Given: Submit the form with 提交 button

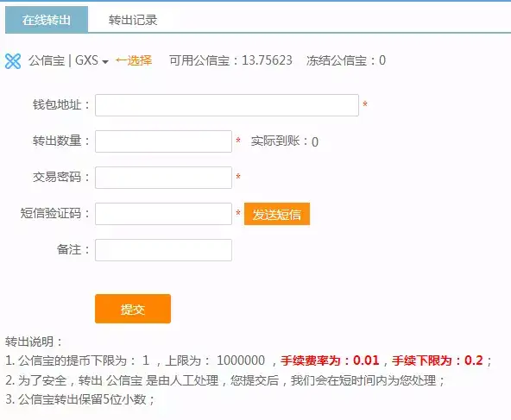Looking at the screenshot, I should coord(133,309).
